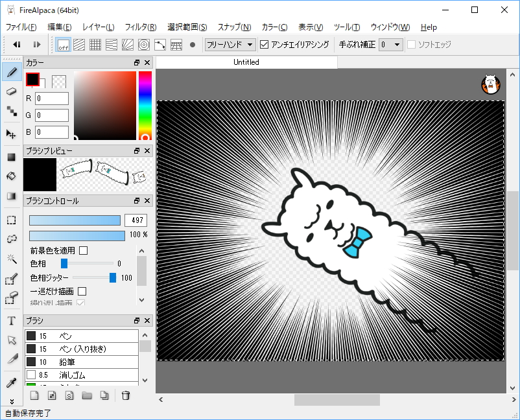Turn snap off with the off button
The width and height of the screenshot is (520, 420).
(x=63, y=45)
